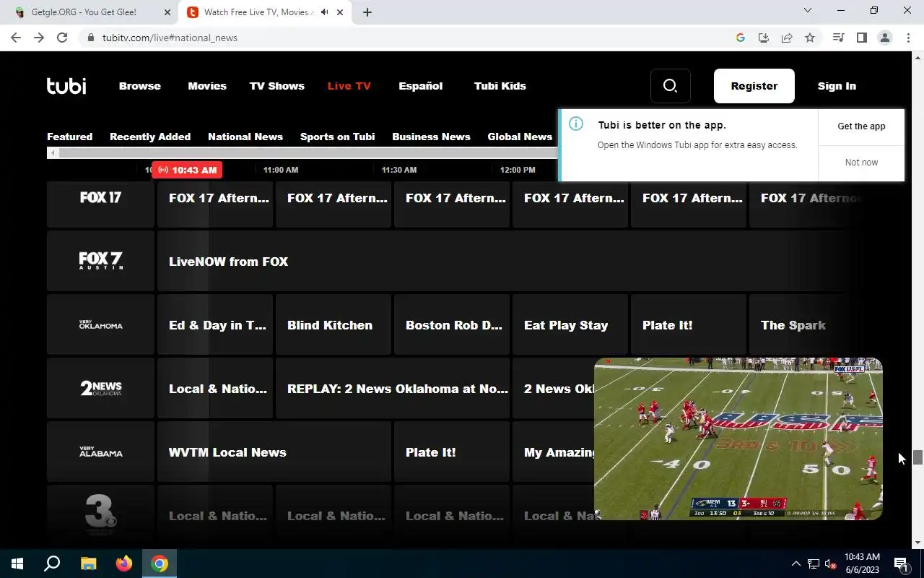Click the Tubi logo

click(x=66, y=86)
